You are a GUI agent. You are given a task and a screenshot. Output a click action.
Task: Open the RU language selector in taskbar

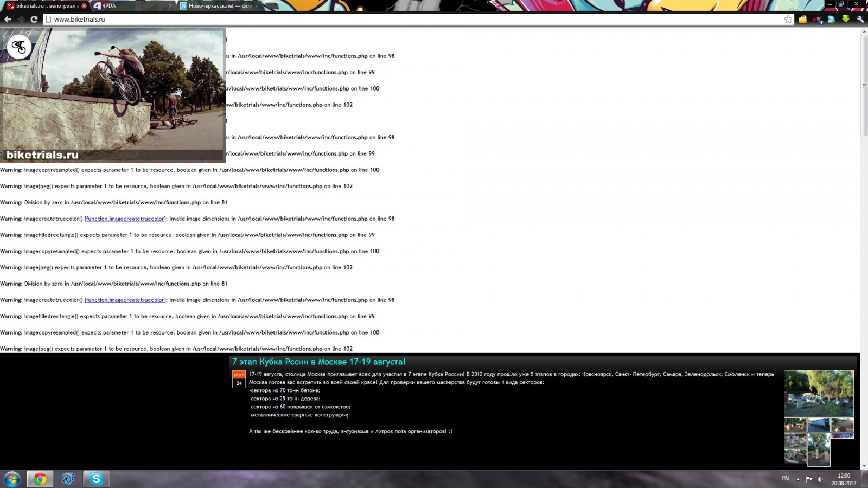[786, 478]
